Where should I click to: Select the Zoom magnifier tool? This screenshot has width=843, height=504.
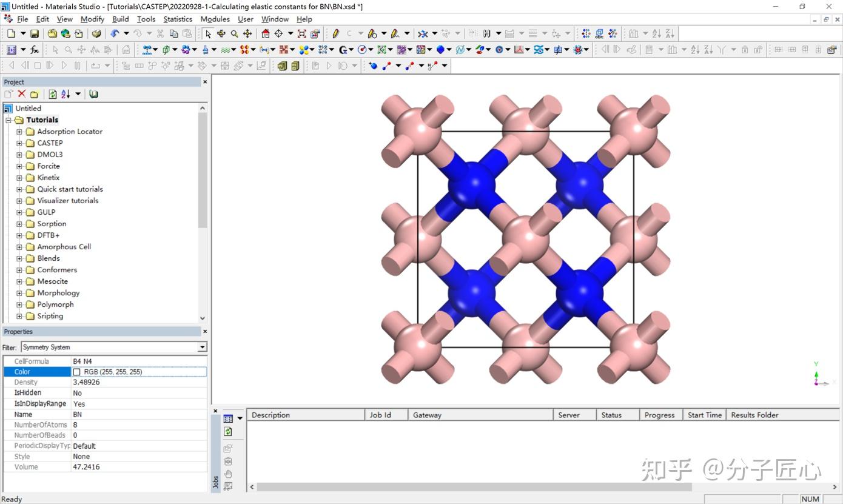pyautogui.click(x=234, y=33)
